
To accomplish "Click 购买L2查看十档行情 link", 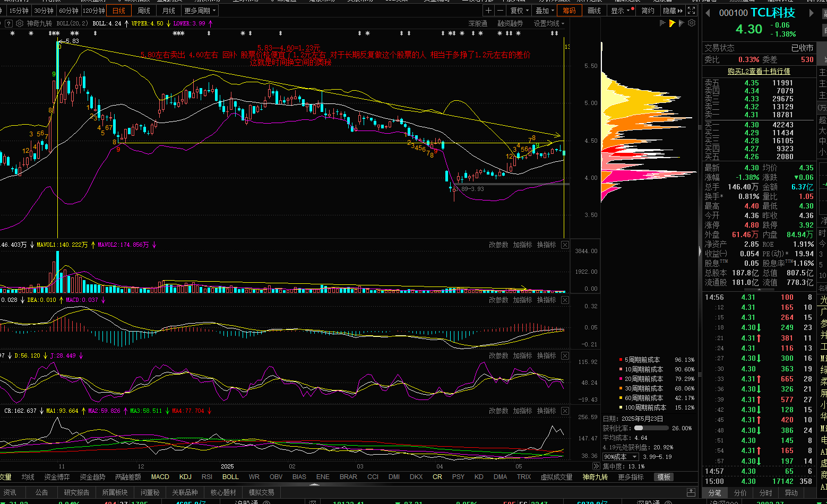I will click(x=759, y=71).
